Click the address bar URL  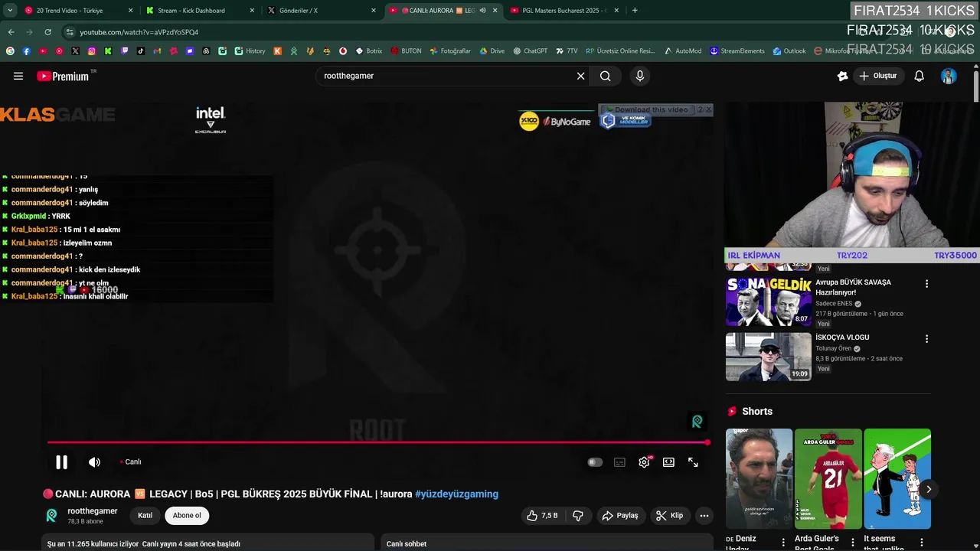click(x=139, y=32)
